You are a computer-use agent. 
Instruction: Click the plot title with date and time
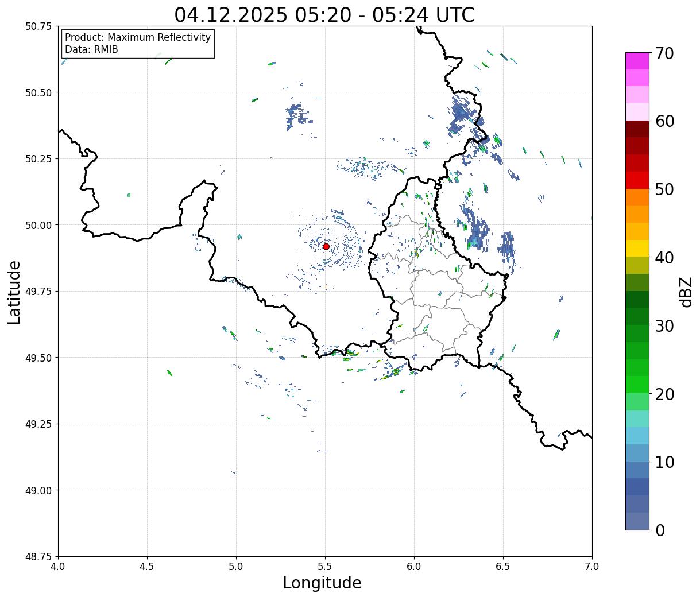[324, 14]
